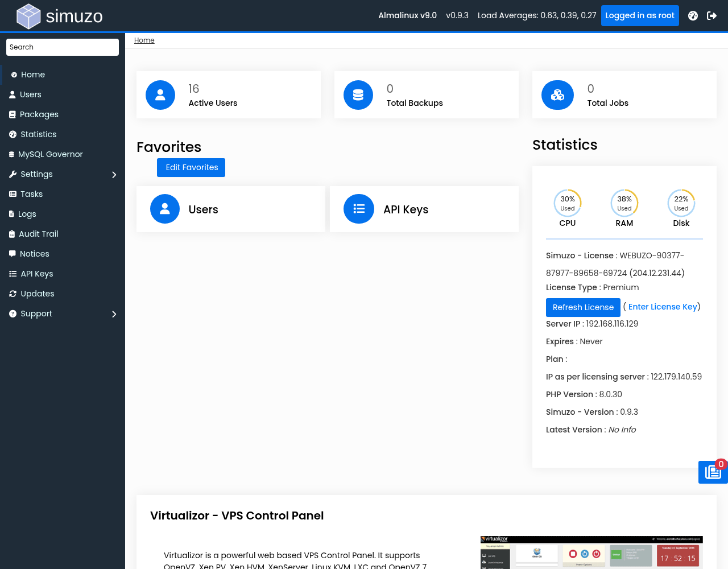Click the Virtualizor - VPS Control Panel heading
Image resolution: width=728 pixels, height=569 pixels.
(237, 516)
